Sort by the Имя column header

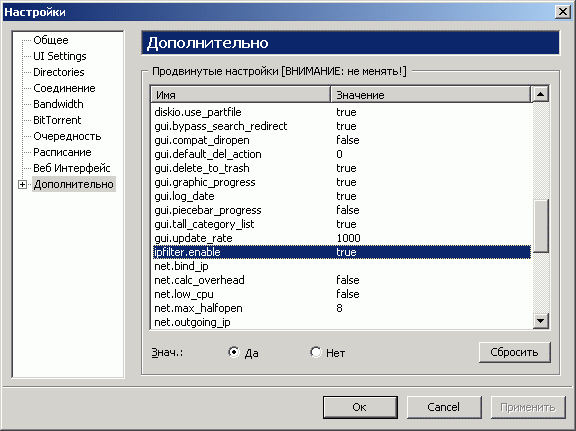click(x=241, y=95)
